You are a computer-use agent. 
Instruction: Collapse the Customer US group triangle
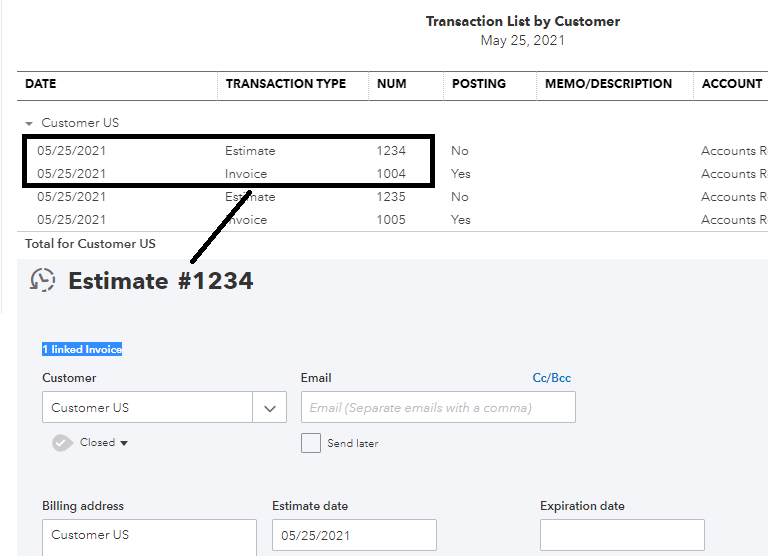click(29, 123)
